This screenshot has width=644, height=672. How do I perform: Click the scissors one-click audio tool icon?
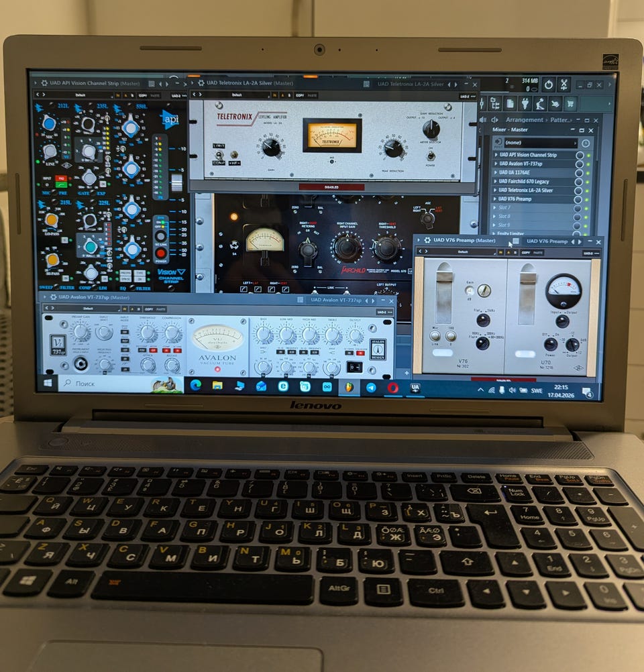click(x=563, y=85)
